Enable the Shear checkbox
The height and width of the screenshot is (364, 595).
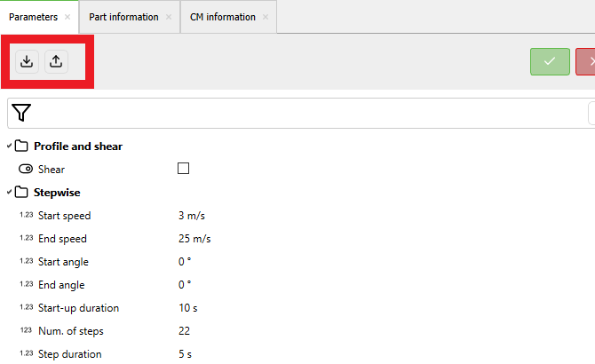click(x=184, y=169)
